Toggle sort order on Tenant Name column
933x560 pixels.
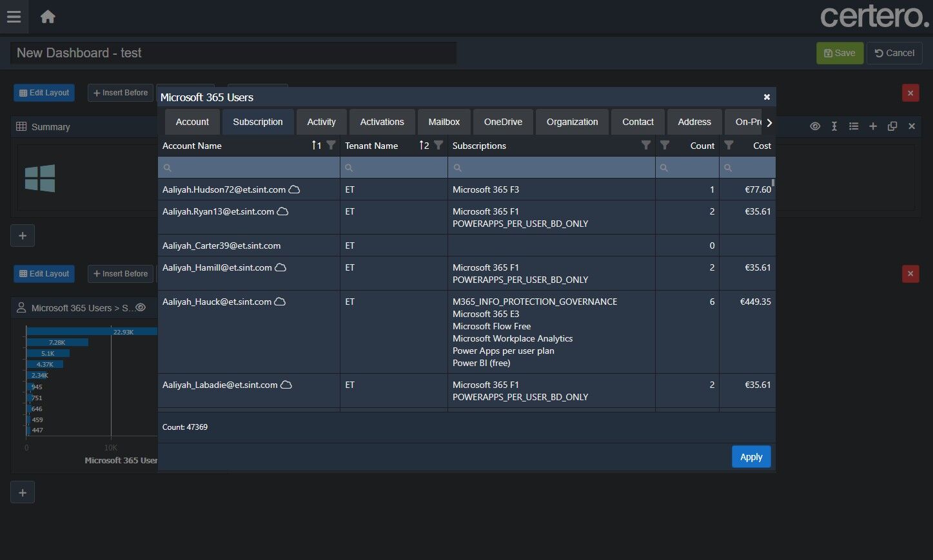click(424, 146)
